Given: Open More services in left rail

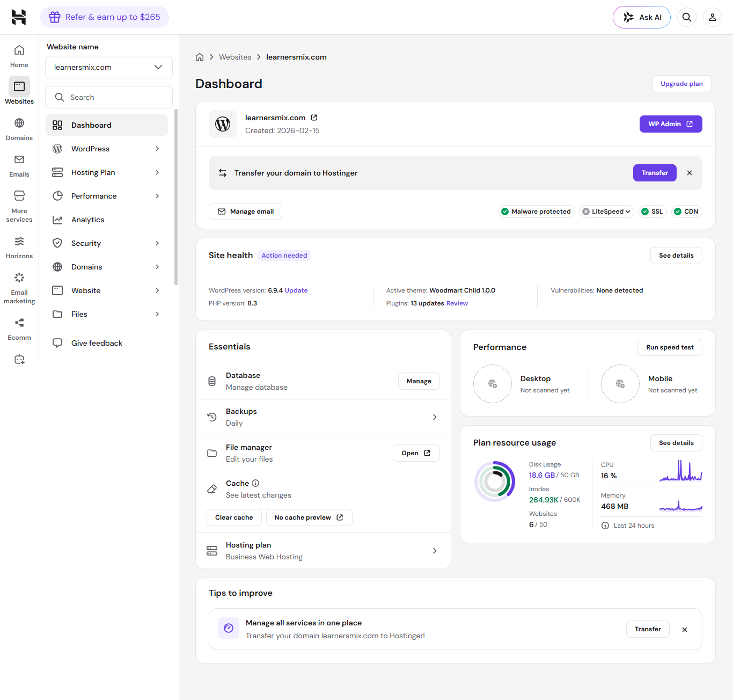Looking at the screenshot, I should (19, 206).
